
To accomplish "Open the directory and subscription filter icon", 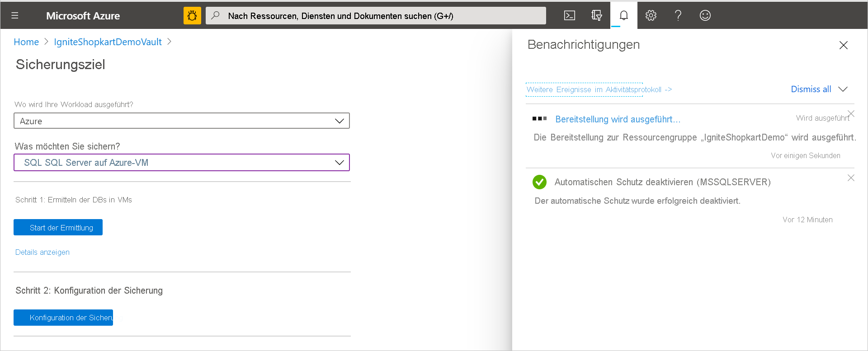I will click(597, 16).
